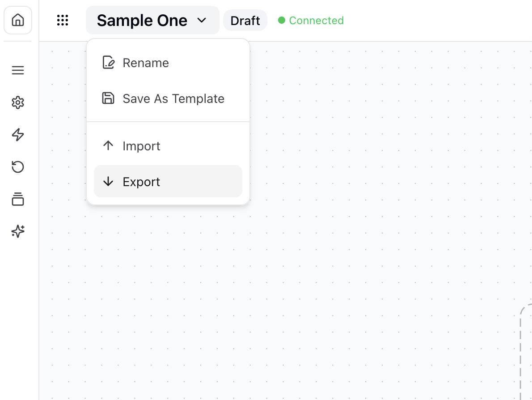Click the Sample One title text

[142, 21]
